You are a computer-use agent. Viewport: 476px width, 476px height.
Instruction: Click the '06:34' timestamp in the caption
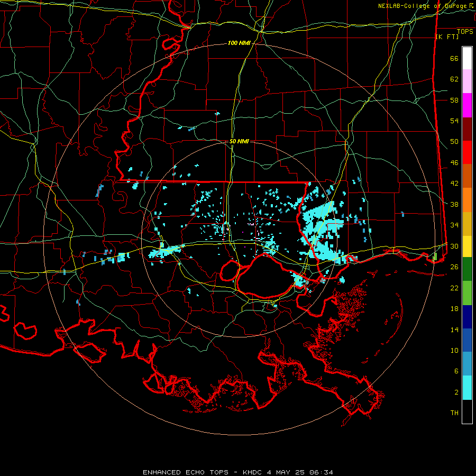click(x=321, y=472)
